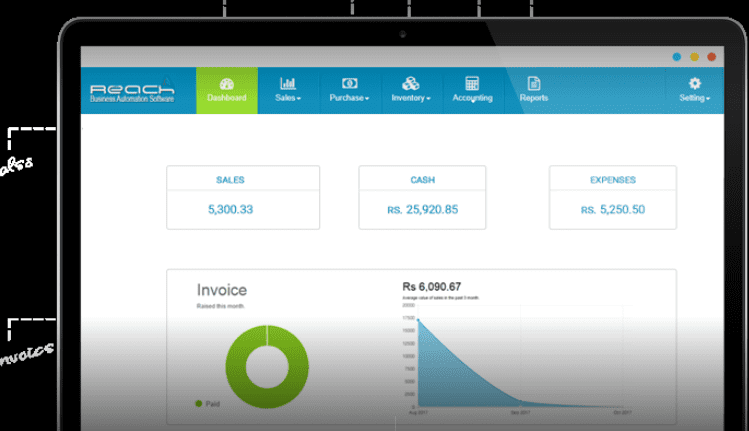Image resolution: width=749 pixels, height=431 pixels.
Task: Click the sales value 5,300.33
Action: [x=230, y=209]
